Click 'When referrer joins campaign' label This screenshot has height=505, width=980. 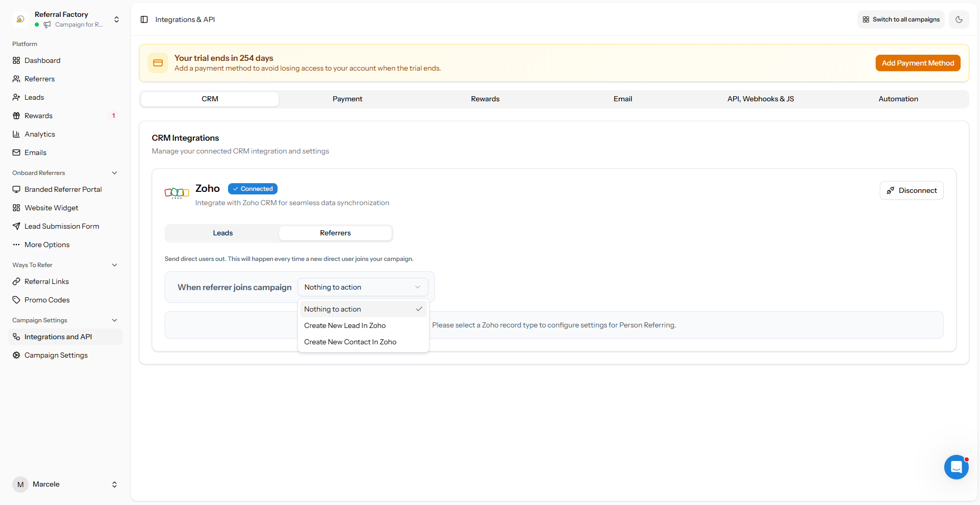tap(235, 287)
